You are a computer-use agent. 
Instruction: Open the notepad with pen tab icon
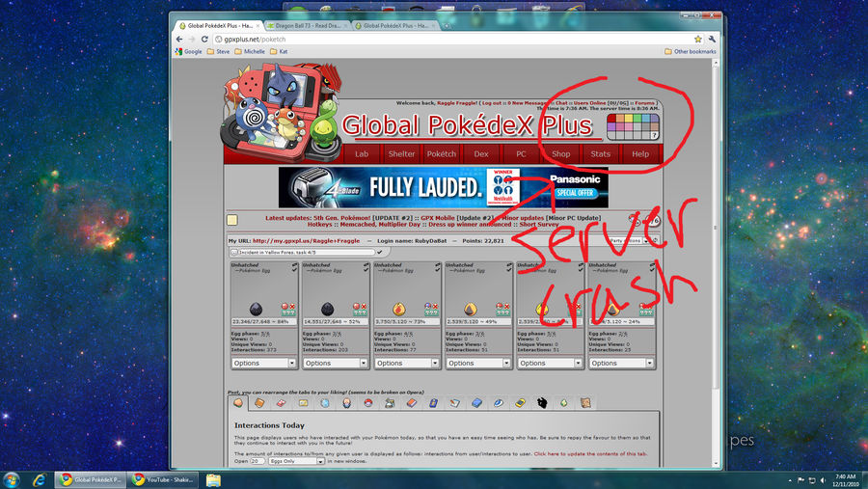click(455, 403)
